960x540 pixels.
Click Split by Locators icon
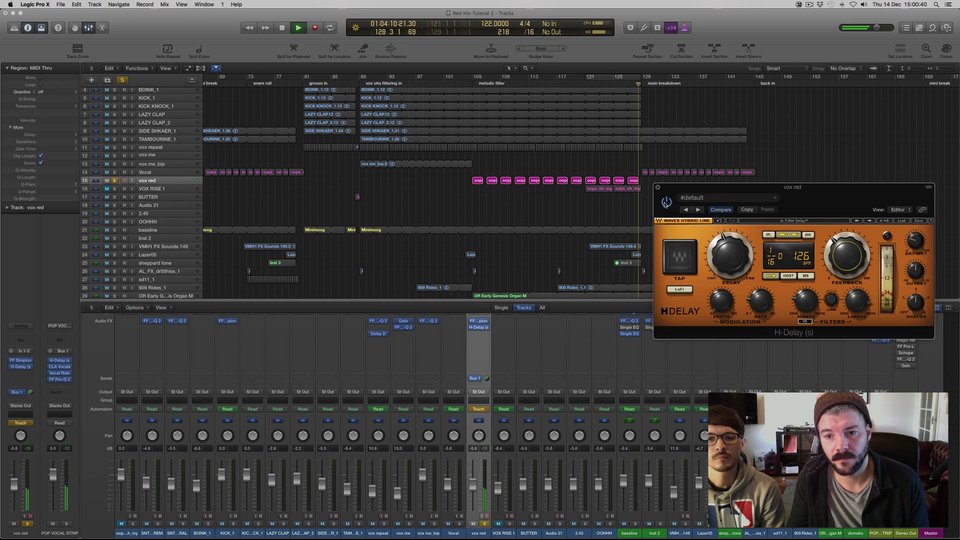click(x=334, y=48)
